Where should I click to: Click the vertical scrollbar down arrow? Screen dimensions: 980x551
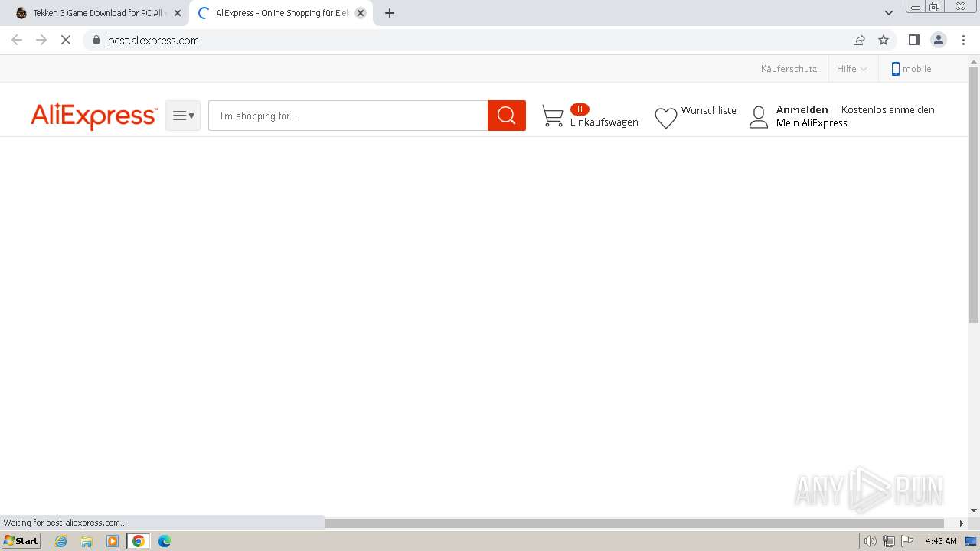coord(974,510)
